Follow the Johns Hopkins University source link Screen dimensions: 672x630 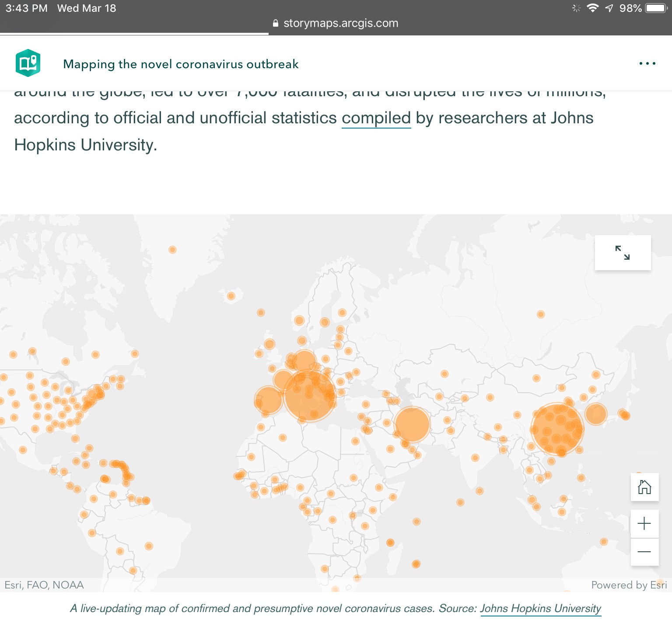click(x=540, y=609)
